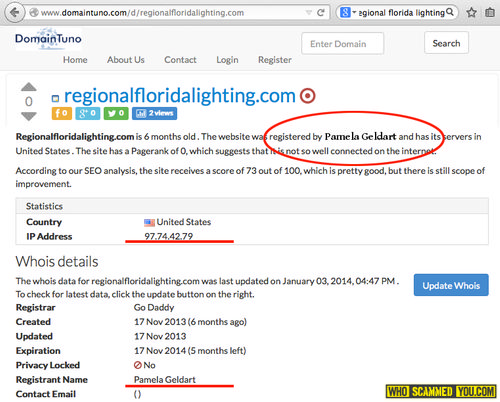Open the bookmarks list icon in toolbar
This screenshot has width=500, height=402.
[x=490, y=13]
